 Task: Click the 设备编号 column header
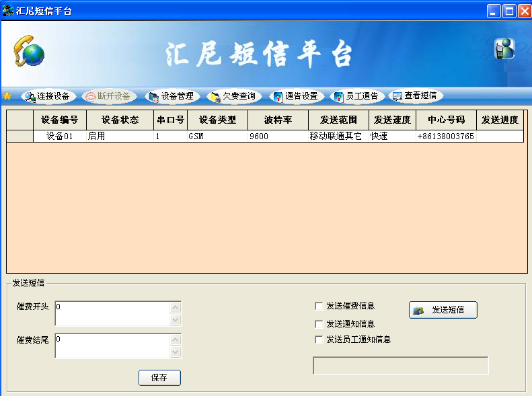coord(59,120)
